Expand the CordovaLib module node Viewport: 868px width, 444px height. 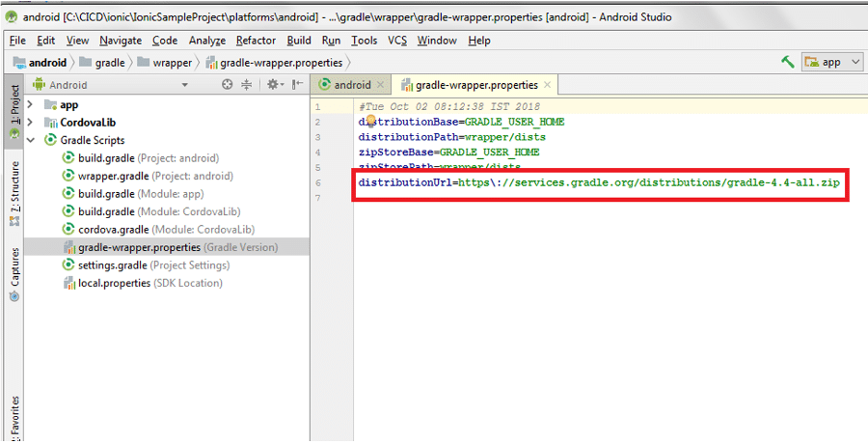pyautogui.click(x=31, y=123)
